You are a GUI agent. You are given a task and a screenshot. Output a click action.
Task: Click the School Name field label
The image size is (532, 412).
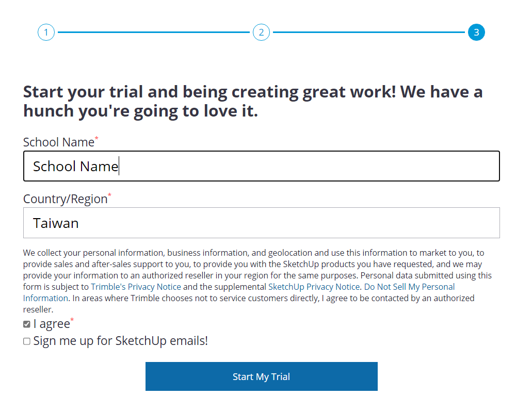(59, 142)
